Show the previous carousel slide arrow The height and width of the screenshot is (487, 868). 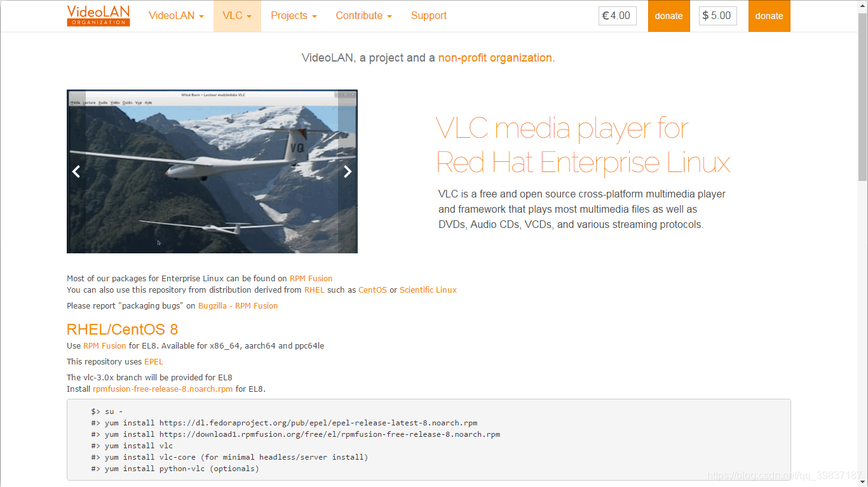(x=76, y=171)
